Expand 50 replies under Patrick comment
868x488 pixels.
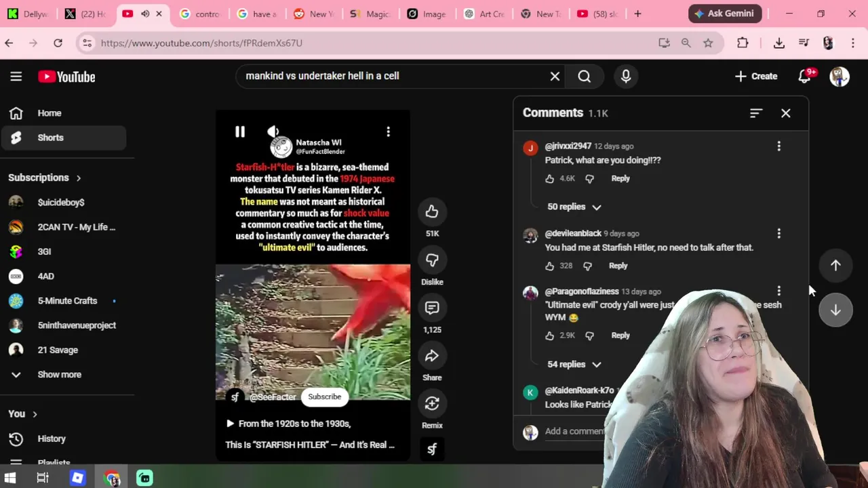pyautogui.click(x=574, y=207)
